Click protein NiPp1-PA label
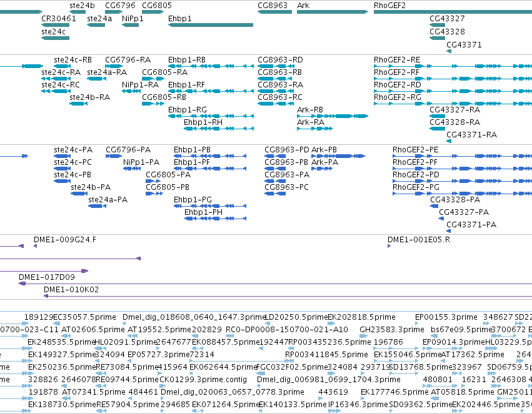 pos(141,162)
